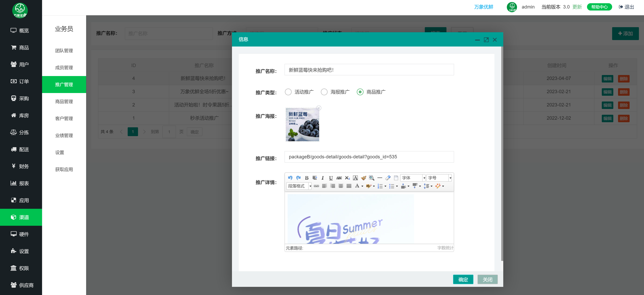This screenshot has width=644, height=295.
Task: Toggle underline formatting in the editor
Action: click(x=331, y=178)
